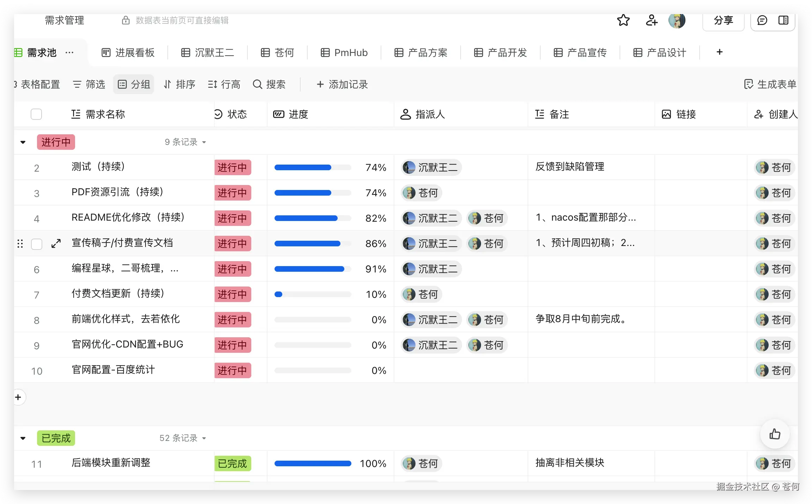
Task: Click the add collaborator icon
Action: pos(651,20)
